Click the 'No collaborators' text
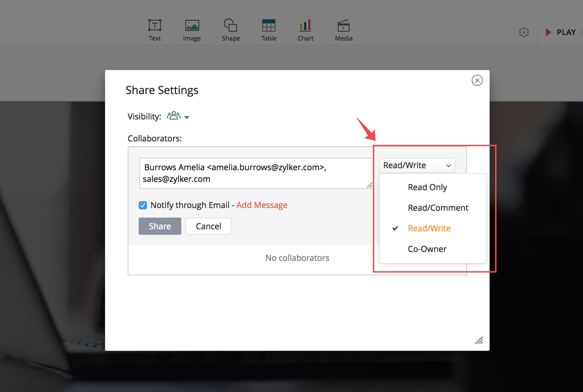 pyautogui.click(x=297, y=258)
